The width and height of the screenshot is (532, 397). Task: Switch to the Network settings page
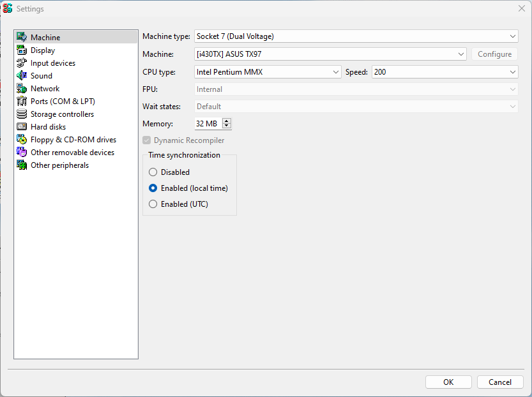click(45, 89)
